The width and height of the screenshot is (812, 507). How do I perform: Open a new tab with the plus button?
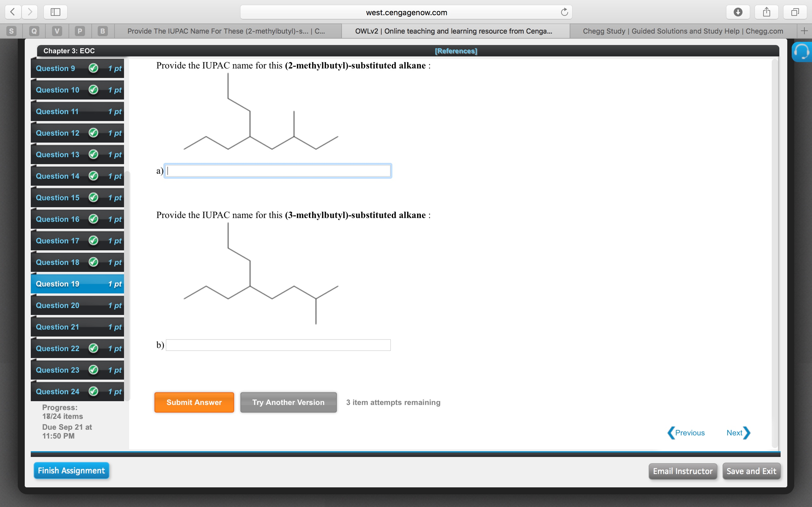click(805, 31)
